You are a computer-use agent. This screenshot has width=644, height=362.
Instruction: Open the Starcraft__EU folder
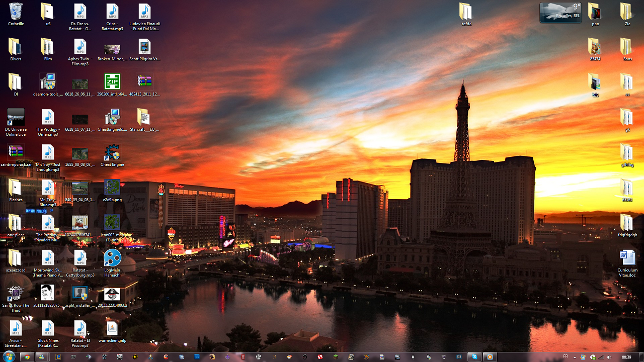144,120
